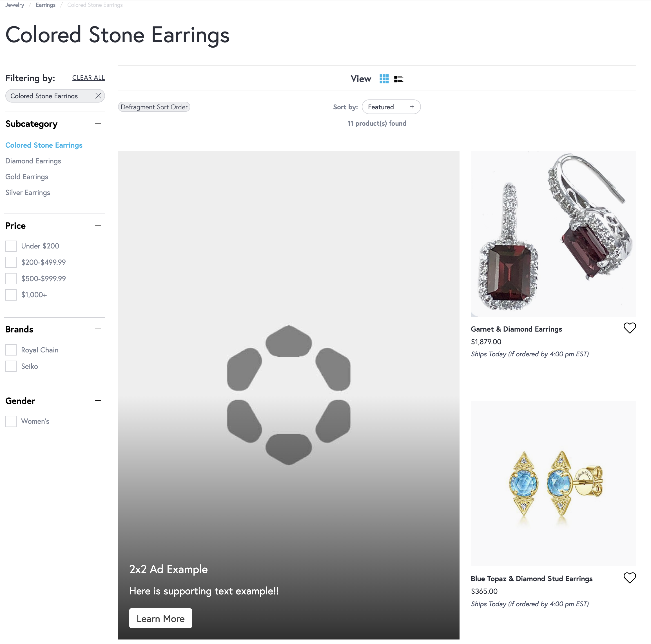Viewport: 651px width, 644px height.
Task: Open the Sort by Featured dropdown
Action: pyautogui.click(x=391, y=107)
